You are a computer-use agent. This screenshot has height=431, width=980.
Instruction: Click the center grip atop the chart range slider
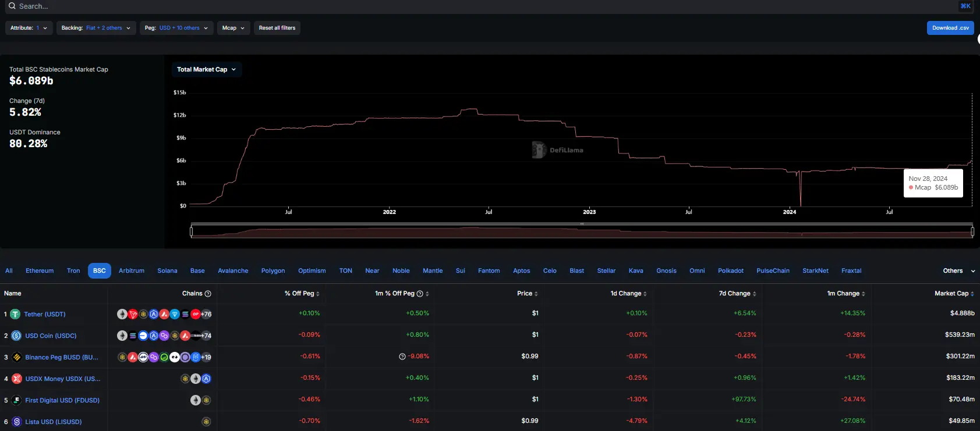click(x=582, y=223)
